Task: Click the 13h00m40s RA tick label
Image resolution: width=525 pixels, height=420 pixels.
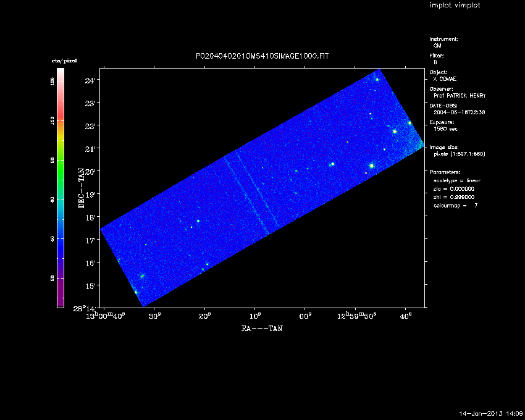Action: [x=105, y=316]
